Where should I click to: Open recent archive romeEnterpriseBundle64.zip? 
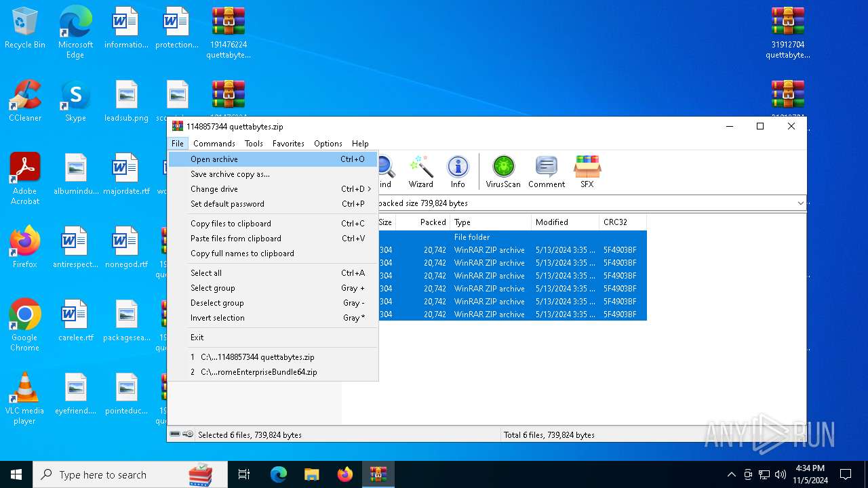click(x=272, y=372)
